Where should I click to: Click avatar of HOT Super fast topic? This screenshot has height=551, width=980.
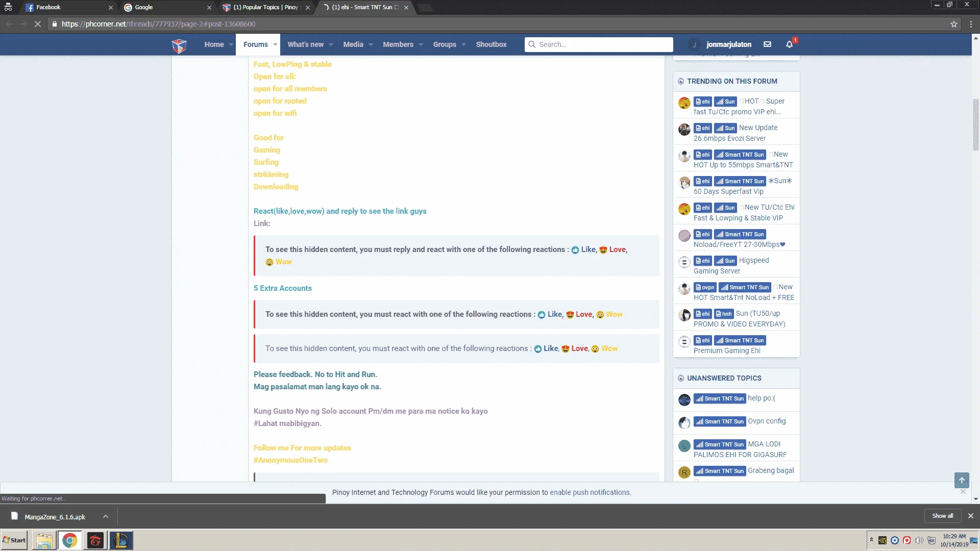684,103
